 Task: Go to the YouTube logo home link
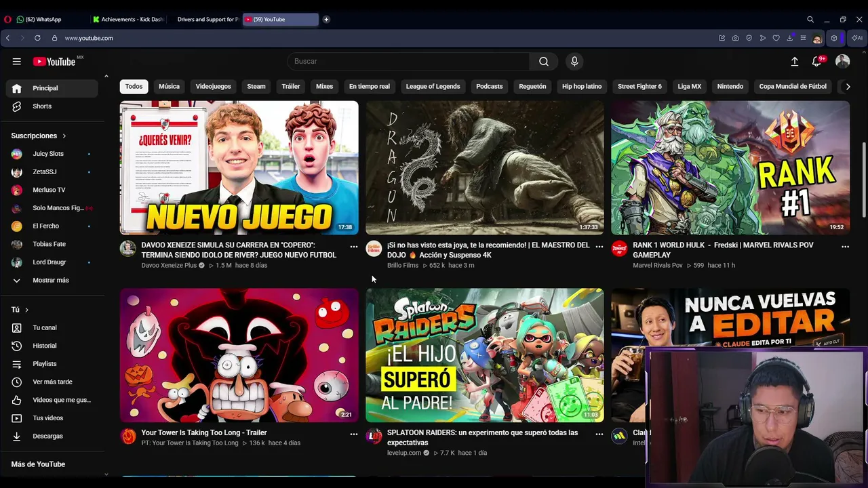[x=54, y=62]
